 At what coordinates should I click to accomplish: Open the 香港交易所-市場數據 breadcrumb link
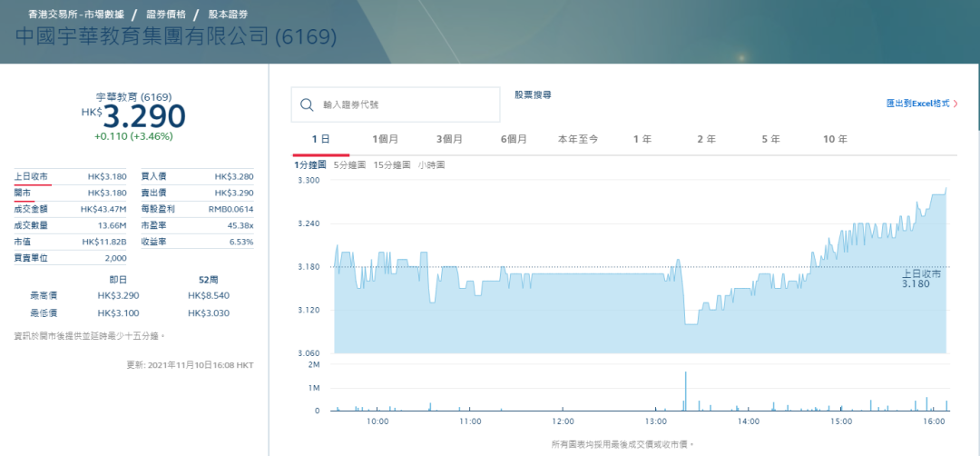(x=75, y=13)
